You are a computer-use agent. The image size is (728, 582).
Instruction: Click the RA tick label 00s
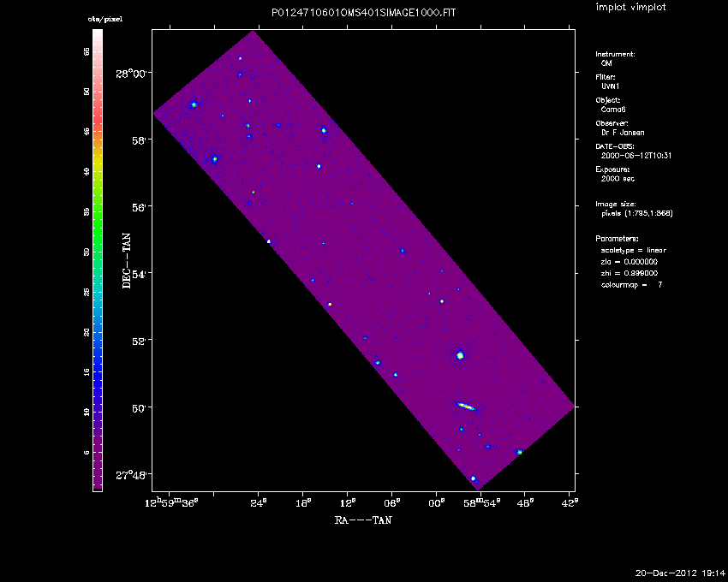437,502
